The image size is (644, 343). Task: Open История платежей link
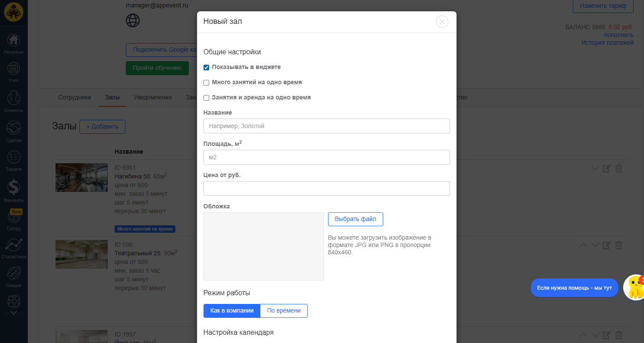click(x=607, y=43)
